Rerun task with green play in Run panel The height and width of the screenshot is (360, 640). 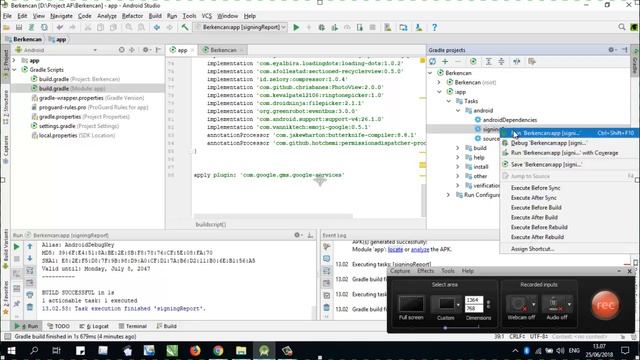tap(17, 247)
